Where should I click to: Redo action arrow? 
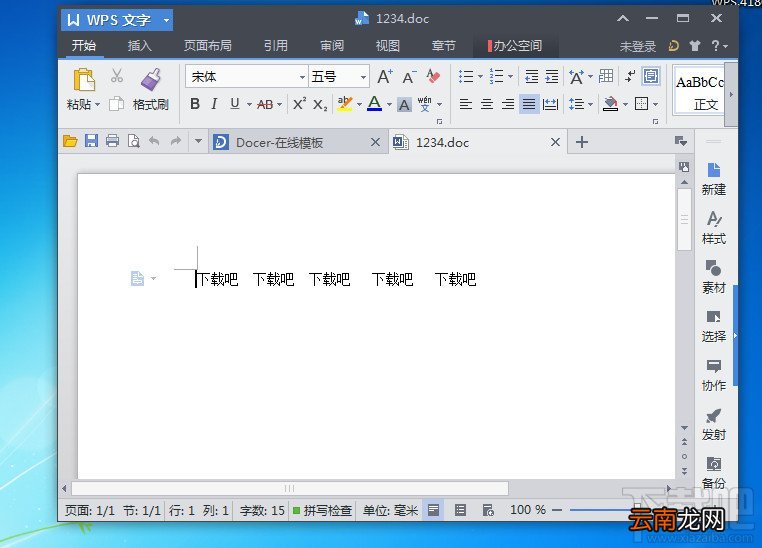[x=175, y=141]
